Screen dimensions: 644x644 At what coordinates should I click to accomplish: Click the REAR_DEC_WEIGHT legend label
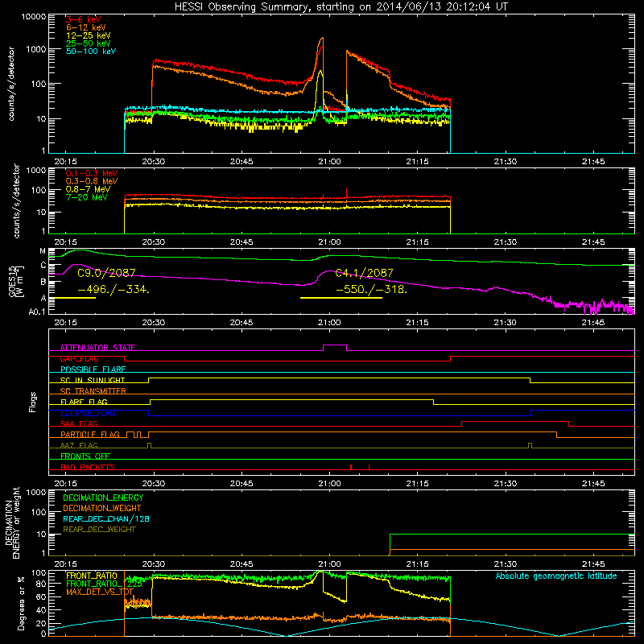click(x=99, y=530)
